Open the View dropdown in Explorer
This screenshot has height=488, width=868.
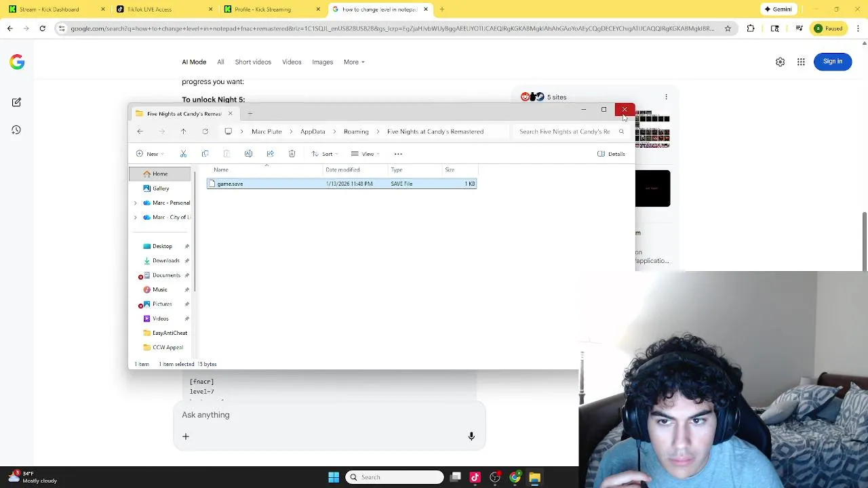[x=365, y=154]
